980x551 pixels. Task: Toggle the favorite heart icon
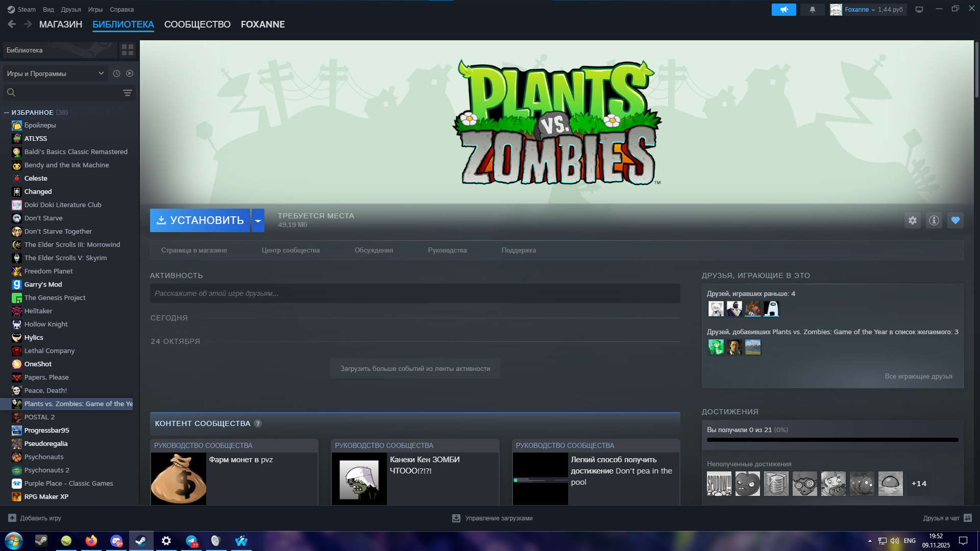[x=955, y=220]
